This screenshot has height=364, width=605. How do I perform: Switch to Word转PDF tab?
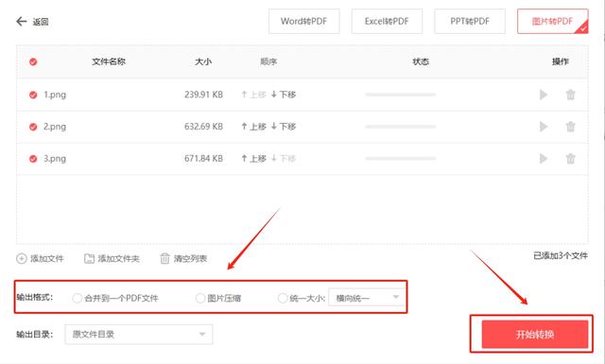[304, 21]
